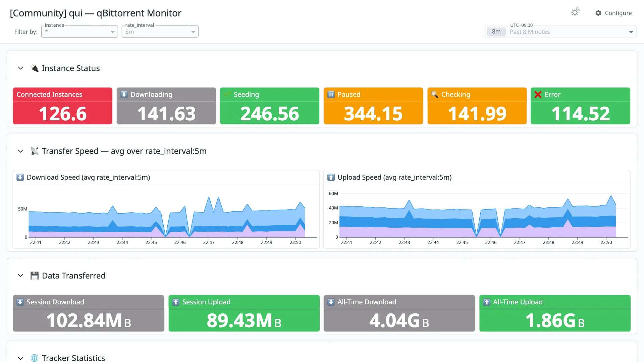The width and height of the screenshot is (644, 362).
Task: Click the Checking value 141.99
Action: pos(477,114)
